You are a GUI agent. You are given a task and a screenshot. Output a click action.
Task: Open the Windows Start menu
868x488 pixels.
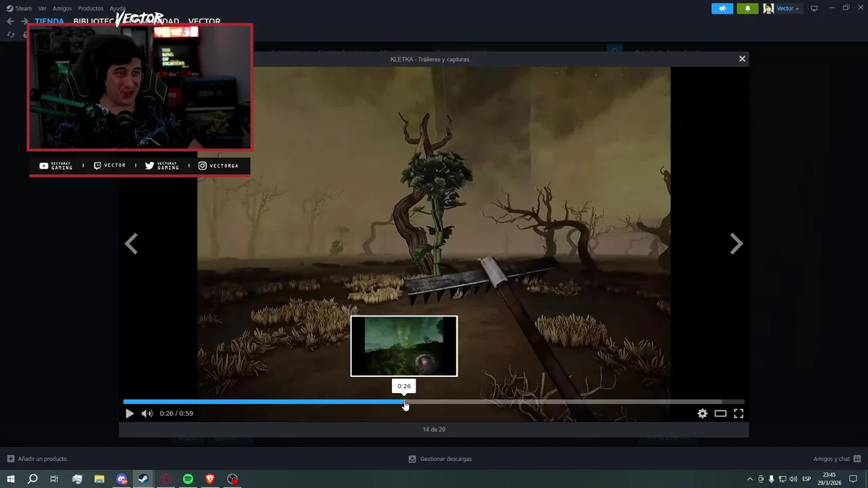10,479
